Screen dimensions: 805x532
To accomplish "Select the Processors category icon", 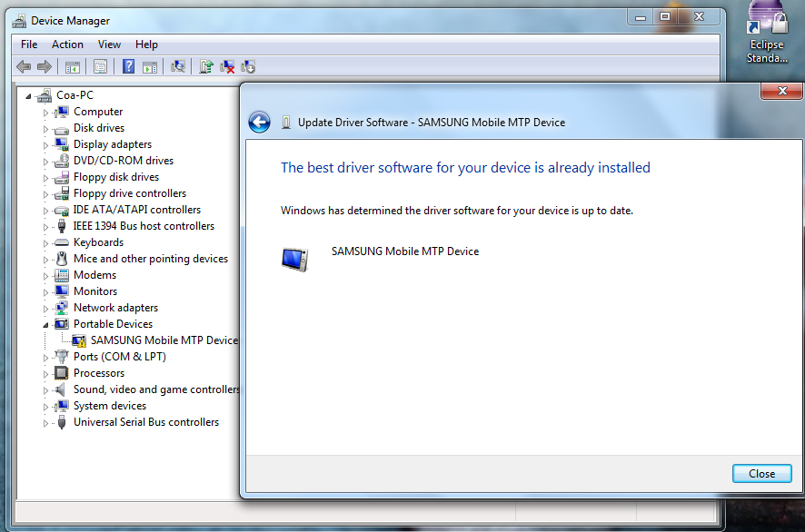I will tap(62, 373).
